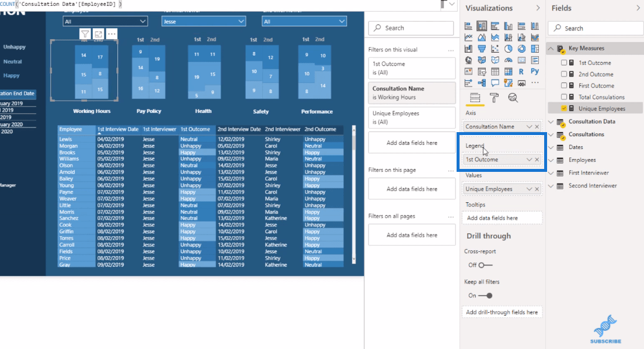
Task: Open the Unique Employees filter card
Action: (412, 118)
